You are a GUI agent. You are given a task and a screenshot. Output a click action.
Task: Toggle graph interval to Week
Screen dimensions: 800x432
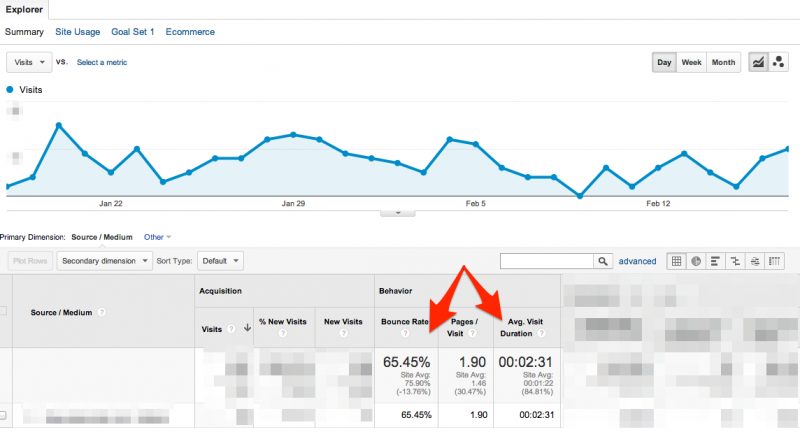(x=691, y=62)
